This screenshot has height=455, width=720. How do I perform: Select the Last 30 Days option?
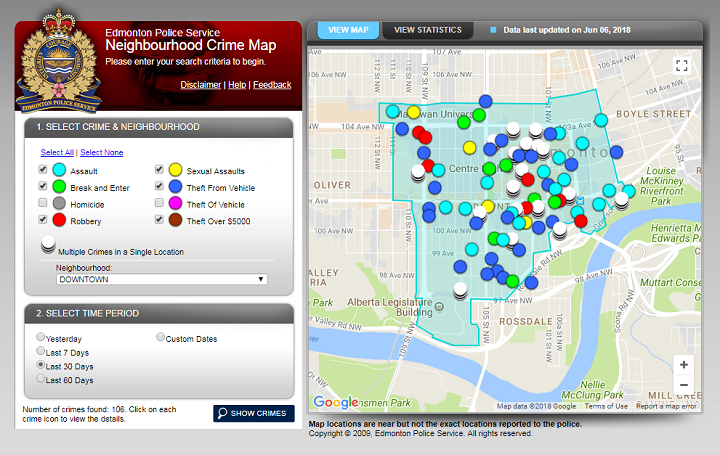[x=40, y=365]
